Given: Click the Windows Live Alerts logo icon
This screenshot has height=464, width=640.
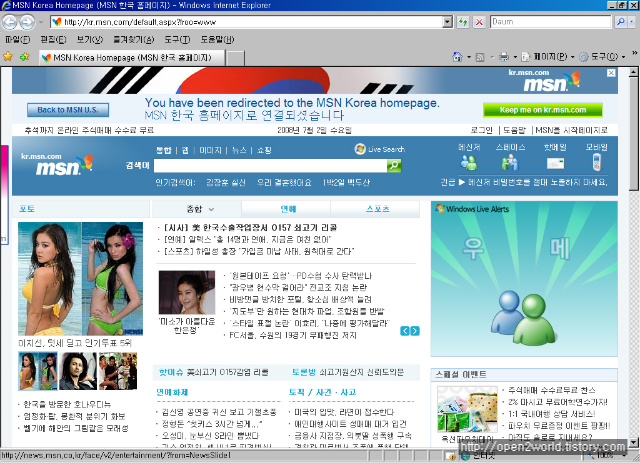Looking at the screenshot, I should (440, 209).
